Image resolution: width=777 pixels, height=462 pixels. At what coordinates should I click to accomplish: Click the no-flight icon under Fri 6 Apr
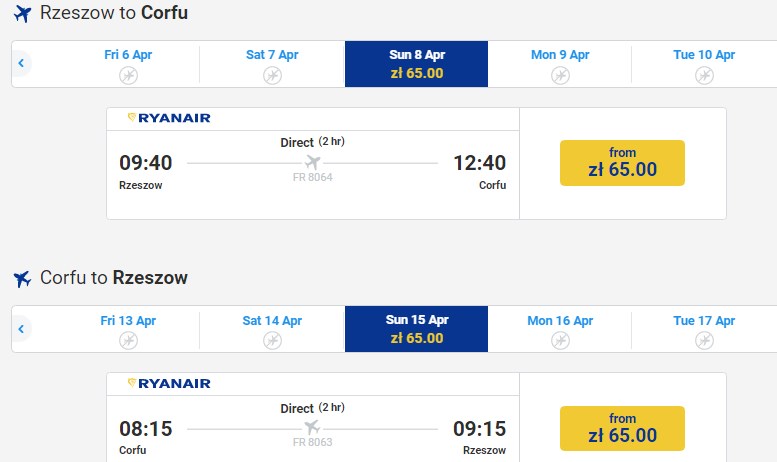coord(128,75)
